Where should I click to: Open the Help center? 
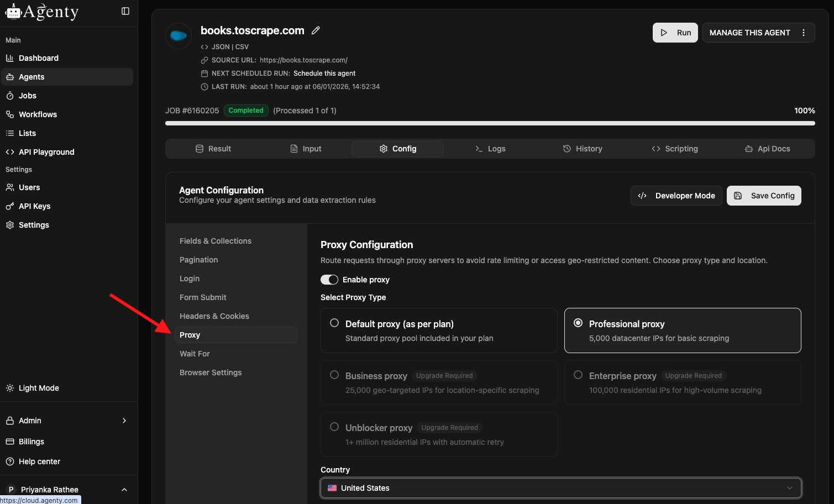[39, 461]
